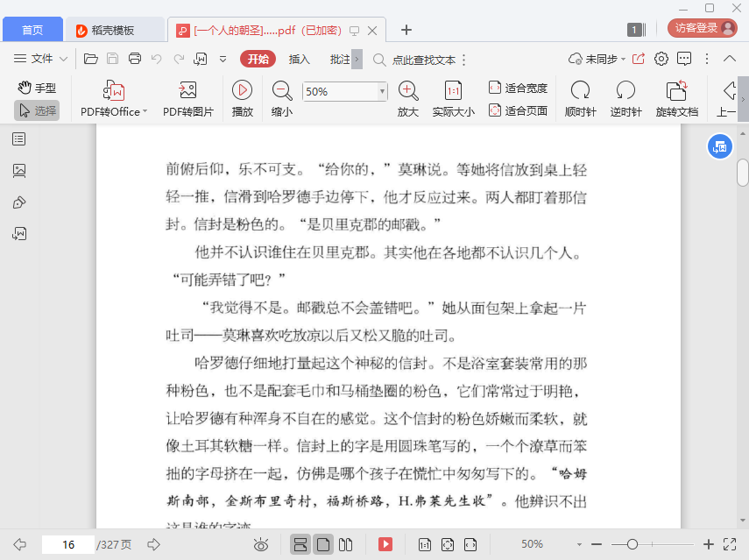Switch to the 插入 ribbon tab
The width and height of the screenshot is (749, 560).
(x=300, y=60)
